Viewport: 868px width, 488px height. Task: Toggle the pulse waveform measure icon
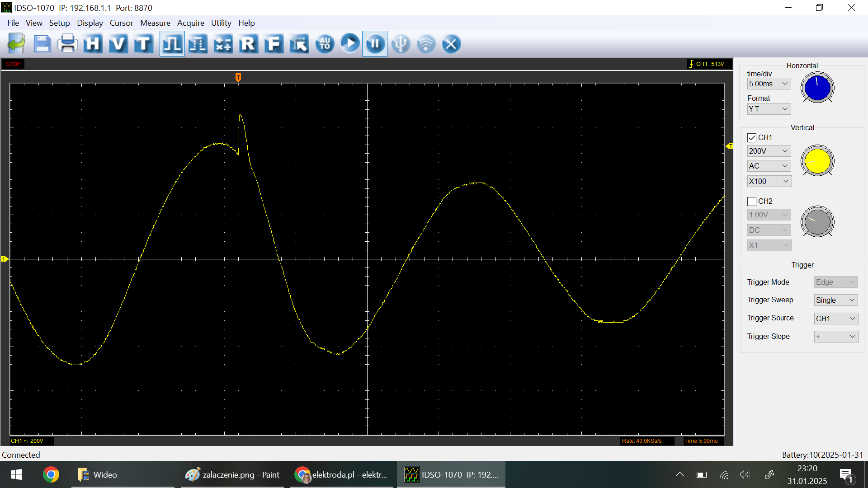[x=172, y=44]
